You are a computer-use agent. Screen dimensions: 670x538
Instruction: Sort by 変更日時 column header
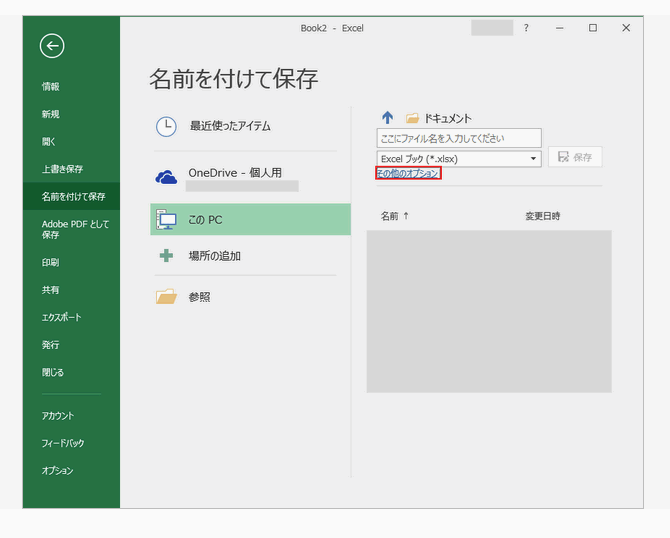tap(543, 216)
